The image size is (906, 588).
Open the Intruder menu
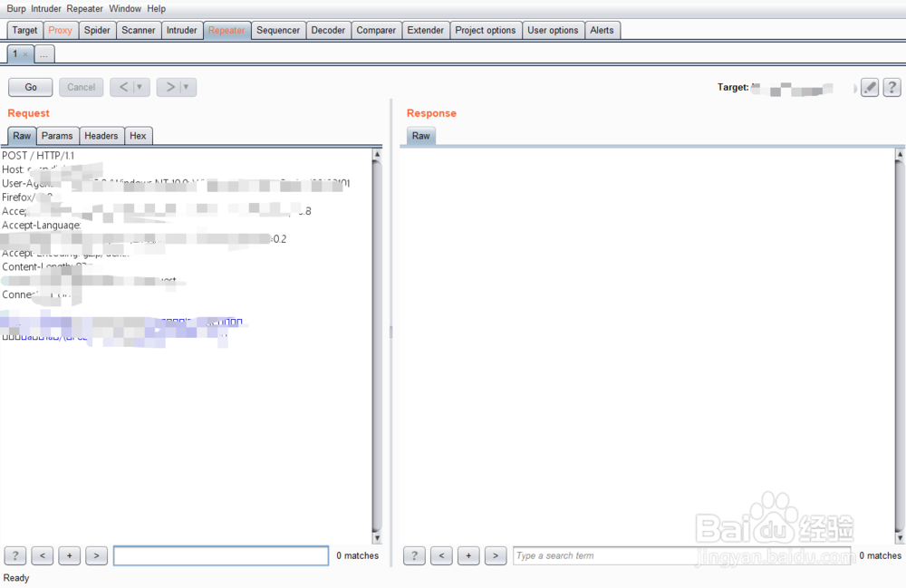click(x=46, y=9)
